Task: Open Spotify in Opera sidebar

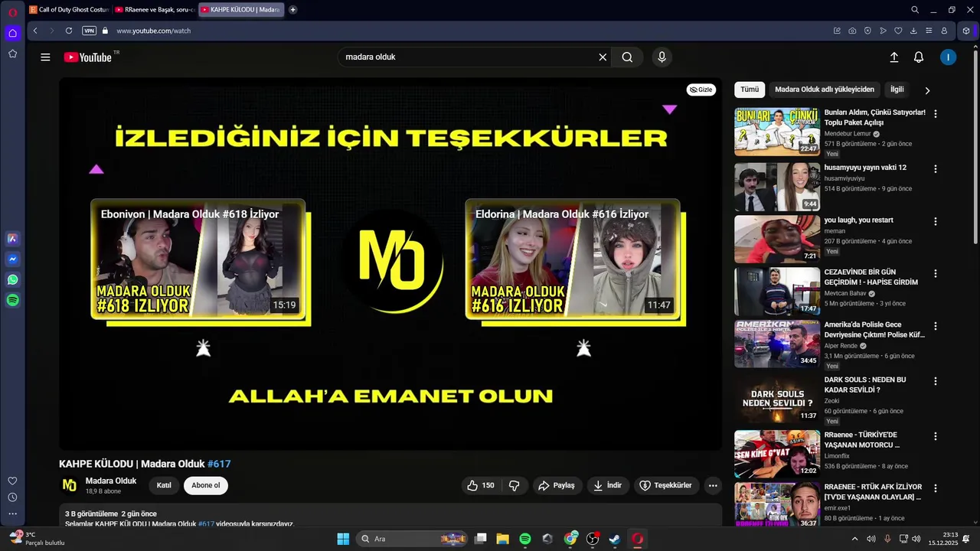Action: click(12, 301)
